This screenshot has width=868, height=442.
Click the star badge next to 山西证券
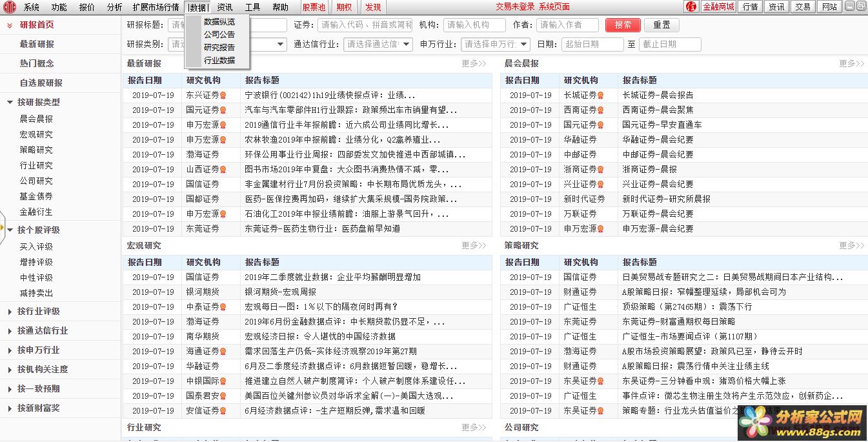tap(223, 169)
